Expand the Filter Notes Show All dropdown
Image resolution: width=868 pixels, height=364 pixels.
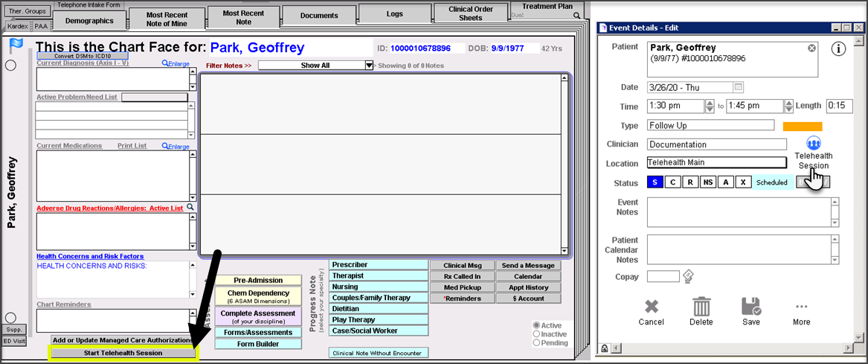point(369,66)
